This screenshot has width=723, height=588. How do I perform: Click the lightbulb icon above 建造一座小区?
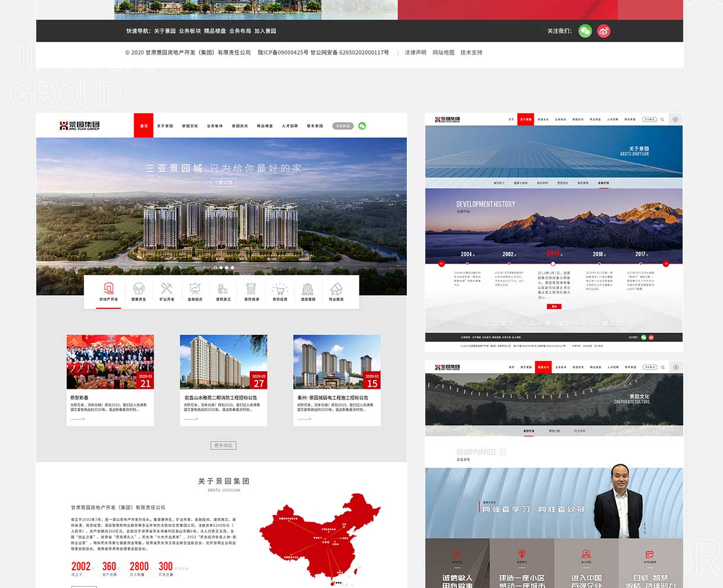[521, 554]
